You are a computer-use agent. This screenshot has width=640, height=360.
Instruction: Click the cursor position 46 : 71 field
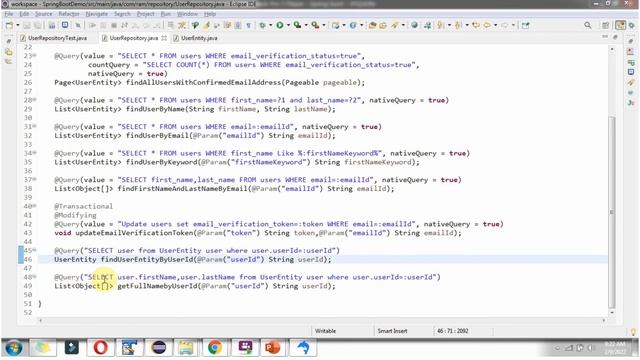(x=453, y=331)
